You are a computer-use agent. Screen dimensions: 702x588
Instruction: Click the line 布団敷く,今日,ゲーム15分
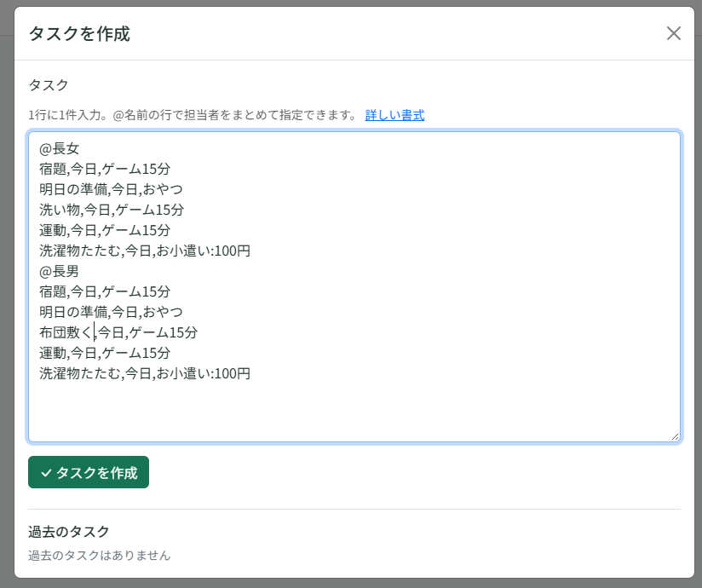(118, 332)
